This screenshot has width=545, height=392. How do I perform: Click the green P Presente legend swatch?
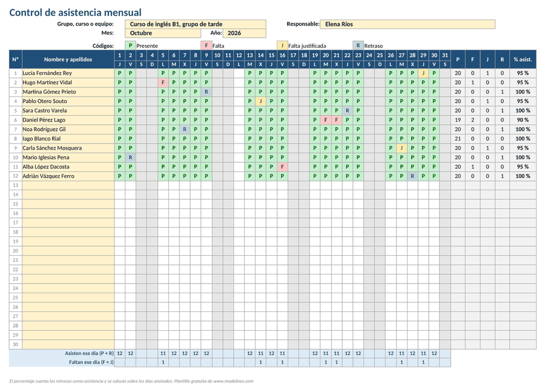130,45
